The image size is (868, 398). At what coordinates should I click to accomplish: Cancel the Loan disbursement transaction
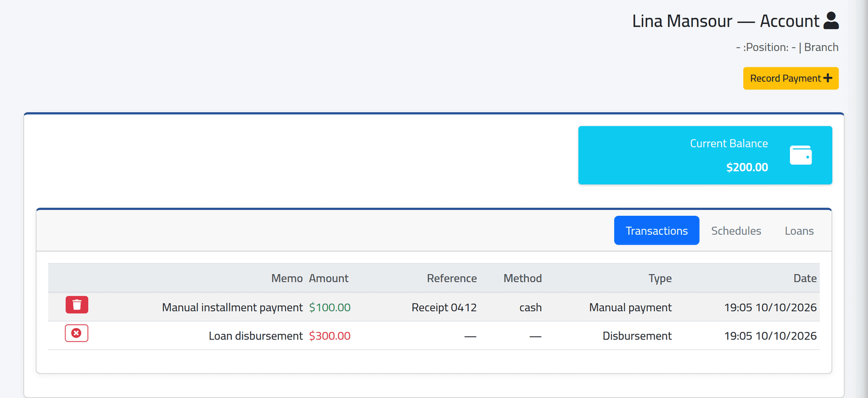[x=76, y=333]
